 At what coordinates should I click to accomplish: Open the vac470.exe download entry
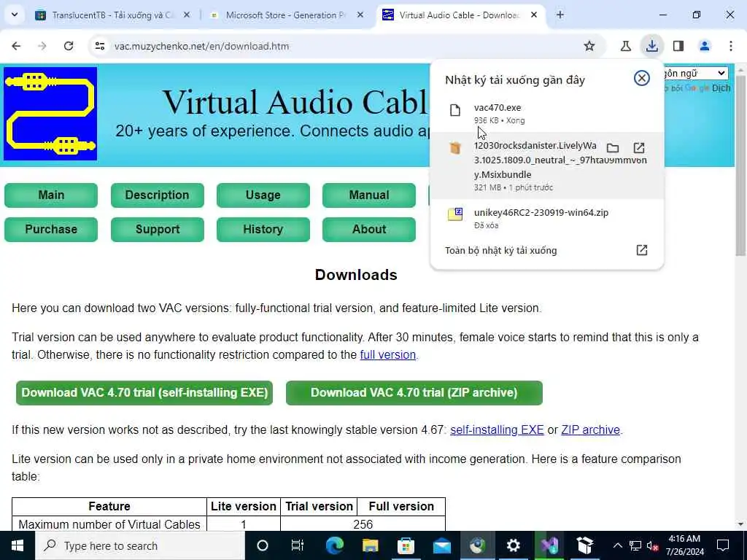click(546, 113)
